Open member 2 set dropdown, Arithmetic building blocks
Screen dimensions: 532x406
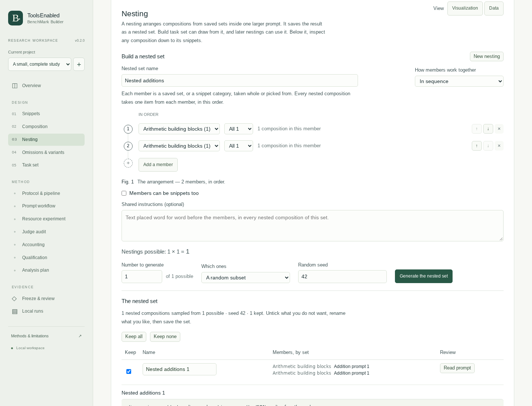tap(179, 146)
